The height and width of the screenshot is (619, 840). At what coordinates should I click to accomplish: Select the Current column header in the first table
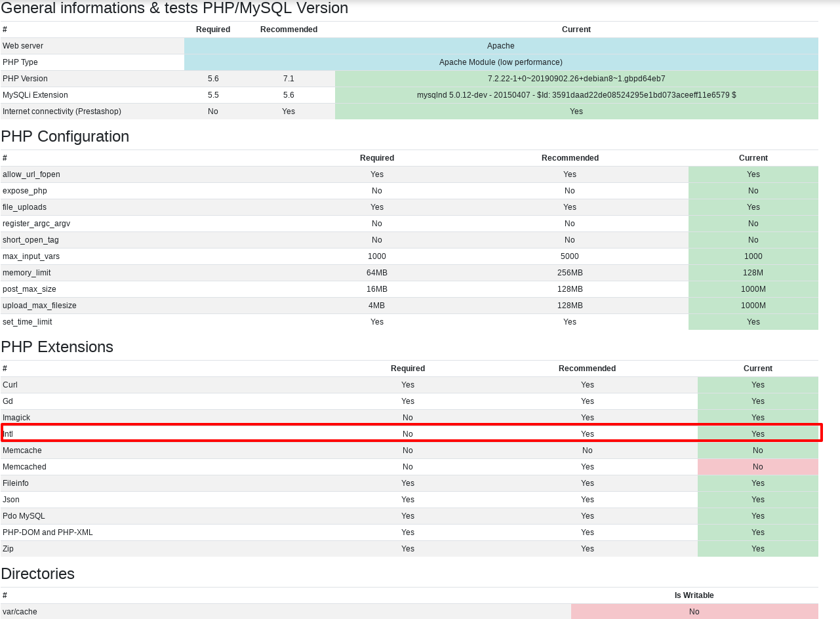click(576, 29)
